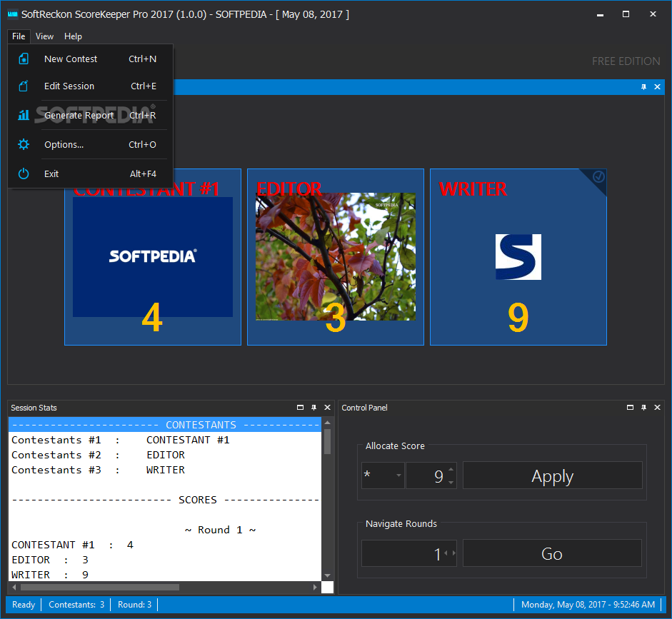The height and width of the screenshot is (619, 672).
Task: Click the checkmark badge on WRITER card
Action: pyautogui.click(x=598, y=176)
